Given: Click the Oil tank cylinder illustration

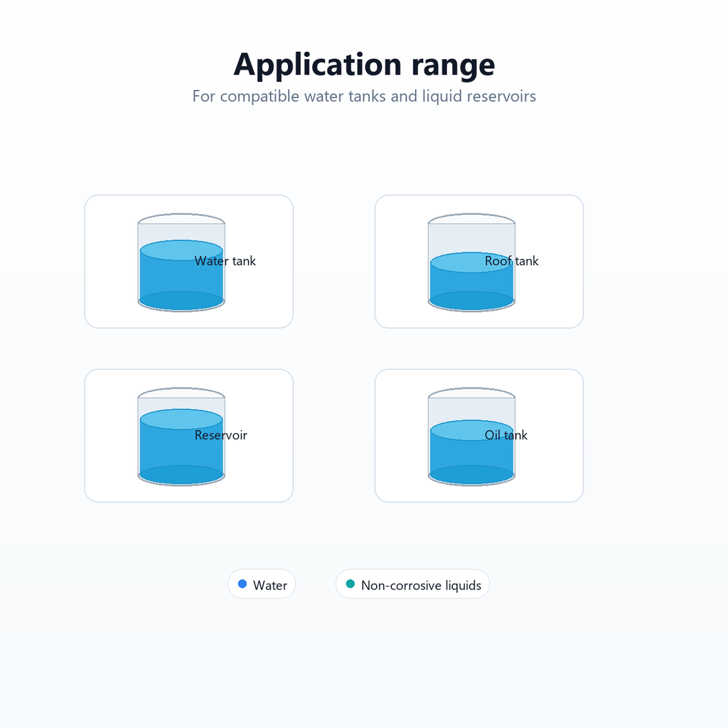Looking at the screenshot, I should pyautogui.click(x=471, y=437).
